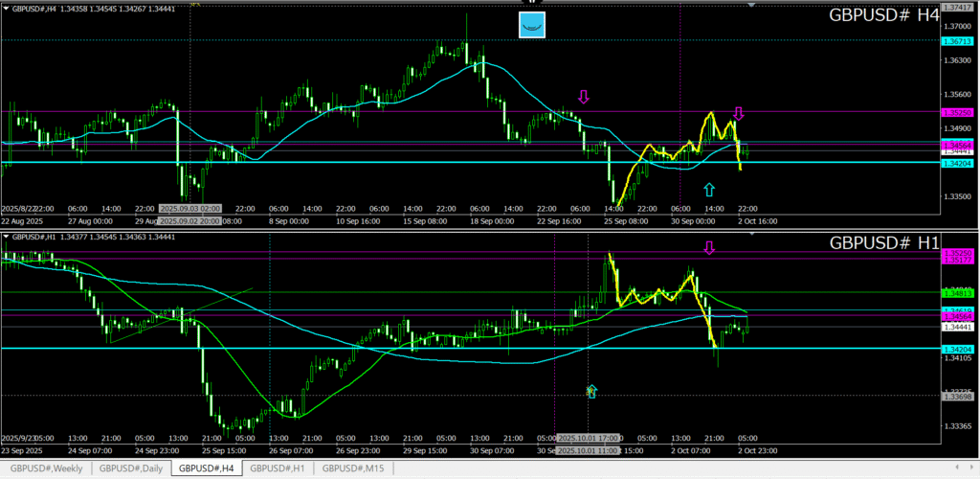This screenshot has height=479, width=980.
Task: Select the magenta down arrow on the H1 chart
Action: [x=709, y=247]
